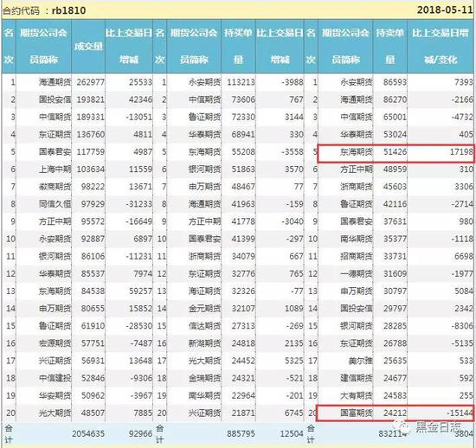Click company name "中信建投"
The image size is (476, 448).
click(55, 378)
